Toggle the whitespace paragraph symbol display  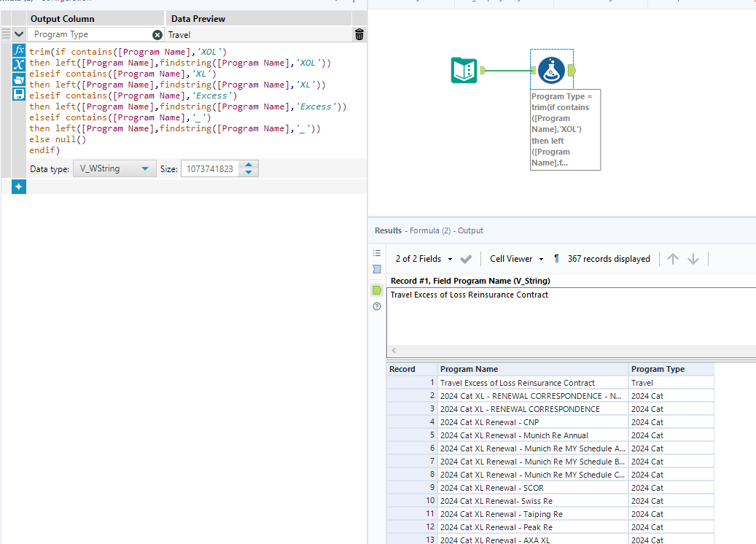click(557, 259)
